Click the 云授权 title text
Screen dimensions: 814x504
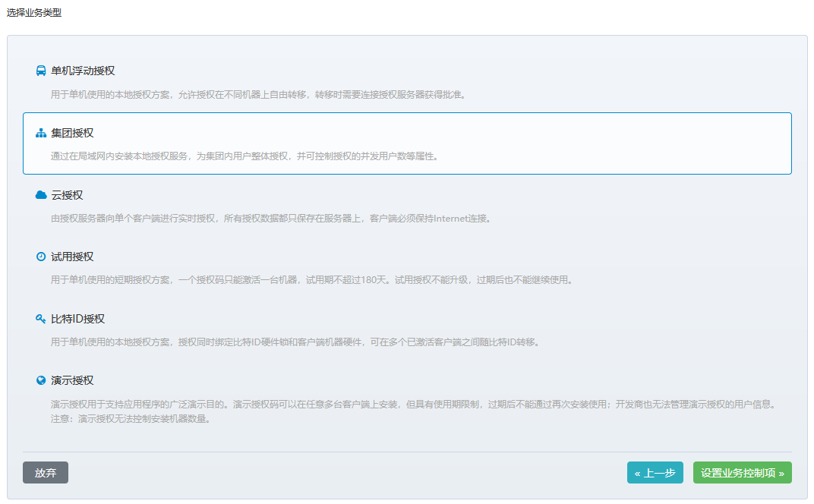(x=69, y=194)
